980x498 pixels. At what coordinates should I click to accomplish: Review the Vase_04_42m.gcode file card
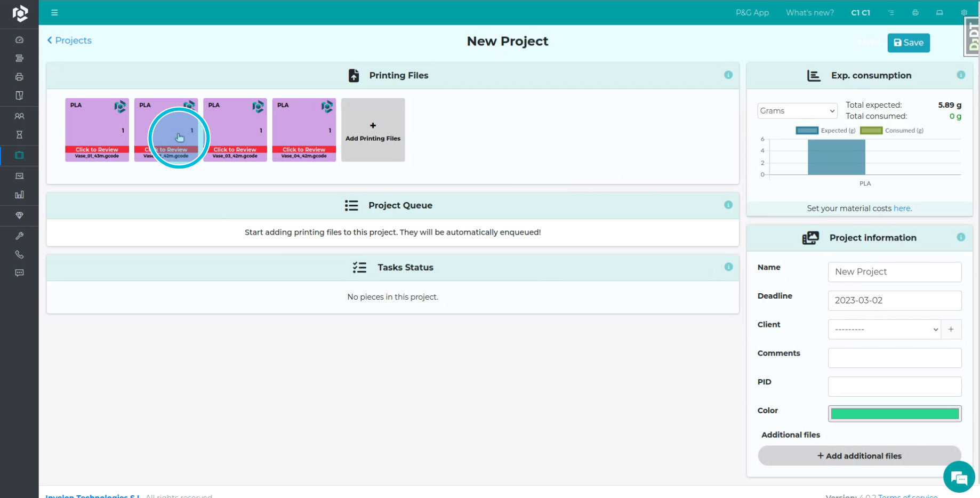pyautogui.click(x=304, y=130)
